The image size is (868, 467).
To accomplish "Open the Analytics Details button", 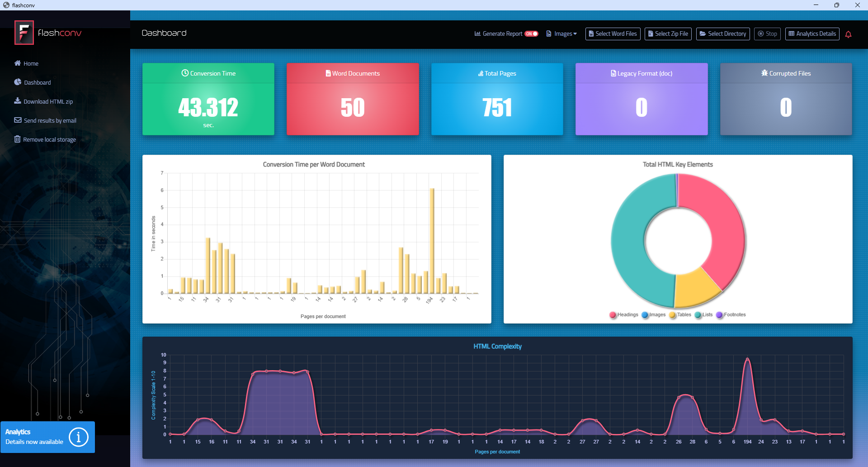I will click(812, 34).
